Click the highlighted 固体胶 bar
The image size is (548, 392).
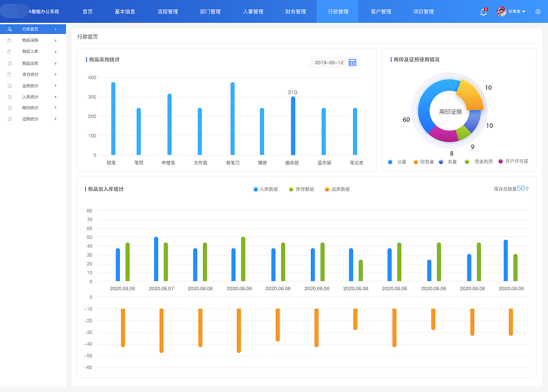[x=293, y=126]
